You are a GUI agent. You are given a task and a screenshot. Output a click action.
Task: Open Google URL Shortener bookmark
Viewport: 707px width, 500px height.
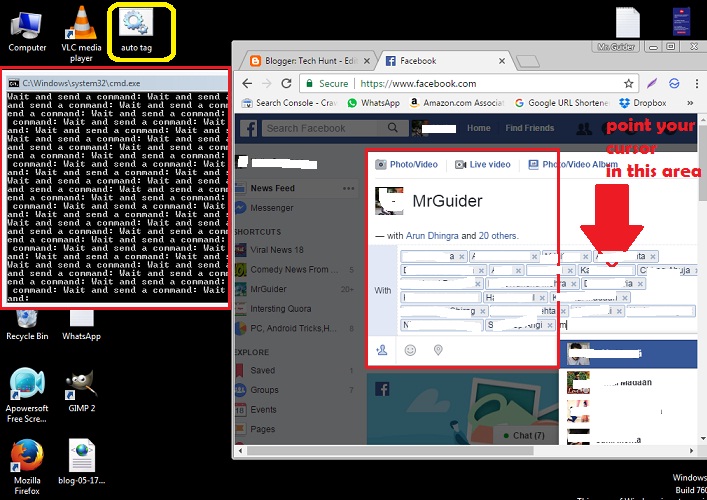point(562,103)
